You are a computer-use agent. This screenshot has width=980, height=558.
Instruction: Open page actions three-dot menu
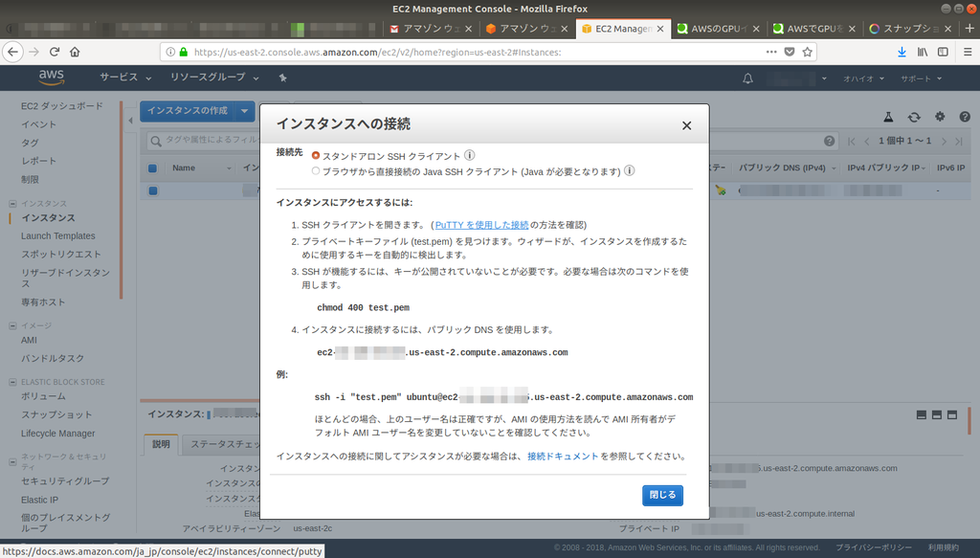click(x=771, y=52)
